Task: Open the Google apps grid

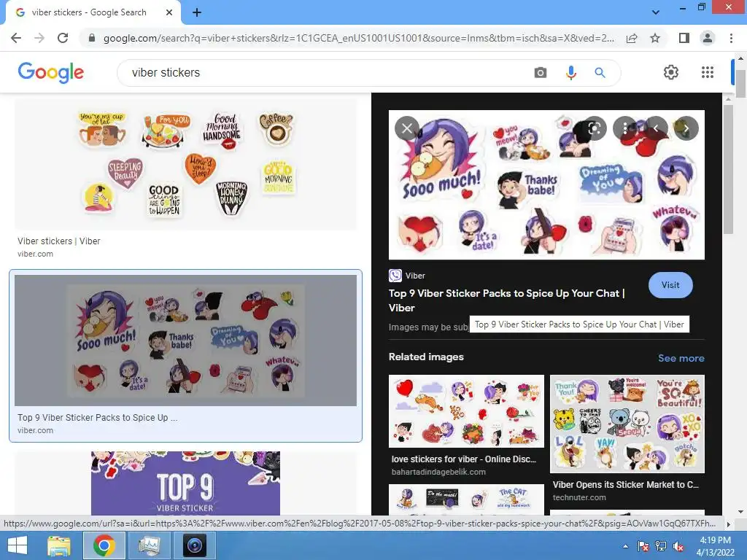Action: coord(708,72)
